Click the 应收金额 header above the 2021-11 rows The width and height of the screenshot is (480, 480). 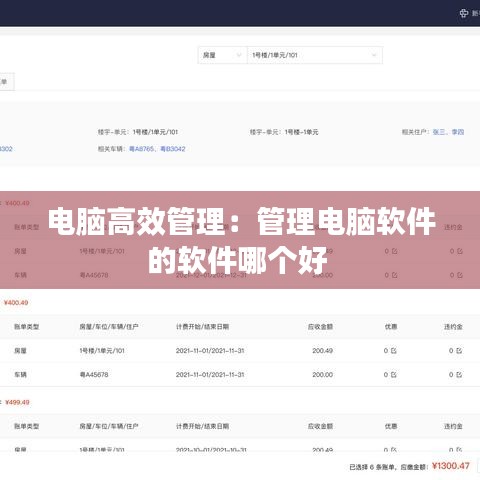[320, 327]
